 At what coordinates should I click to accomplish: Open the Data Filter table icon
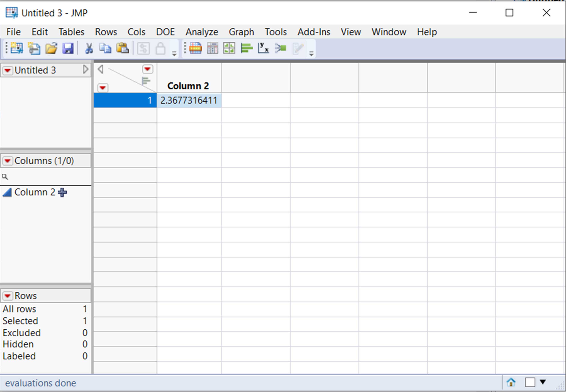pos(195,48)
